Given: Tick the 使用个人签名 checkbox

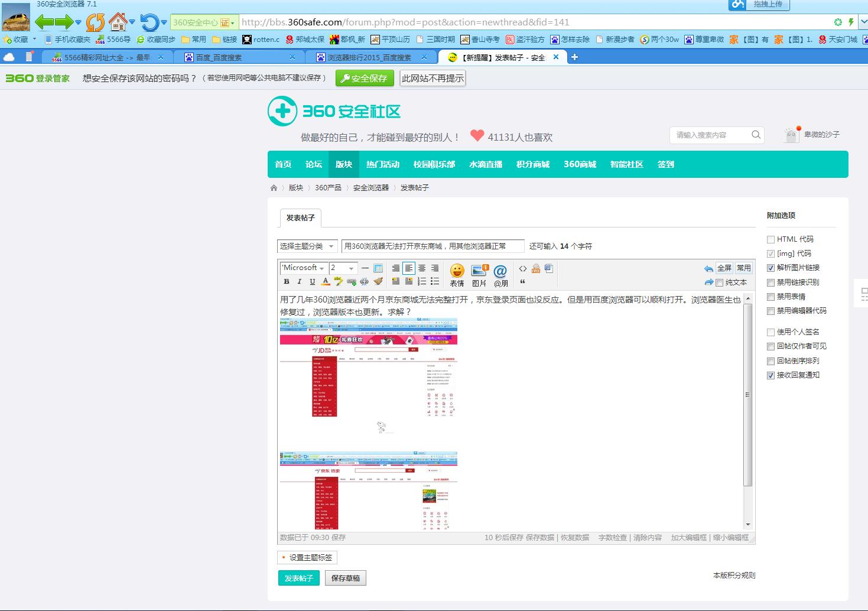Looking at the screenshot, I should click(771, 332).
